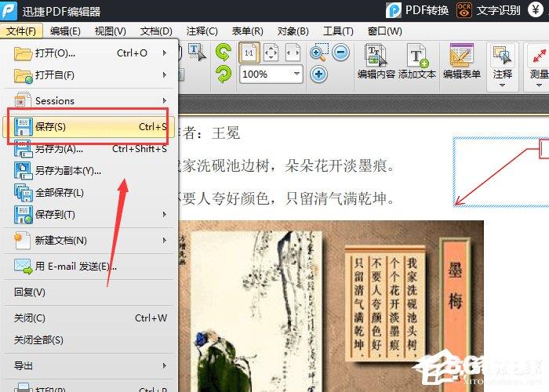Open the 编辑(E) menu
The height and width of the screenshot is (392, 549).
65,31
